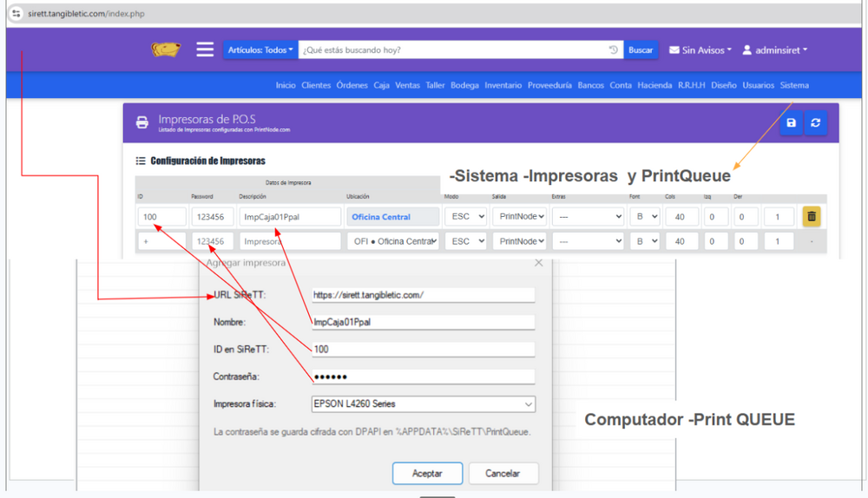Click the Contraseña password field in dialog
The width and height of the screenshot is (868, 498).
pos(424,377)
